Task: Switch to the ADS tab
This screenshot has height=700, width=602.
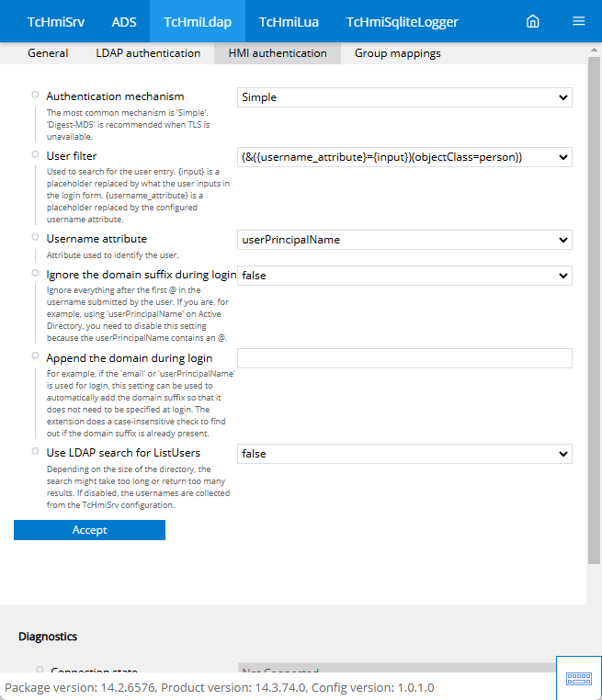Action: click(124, 21)
